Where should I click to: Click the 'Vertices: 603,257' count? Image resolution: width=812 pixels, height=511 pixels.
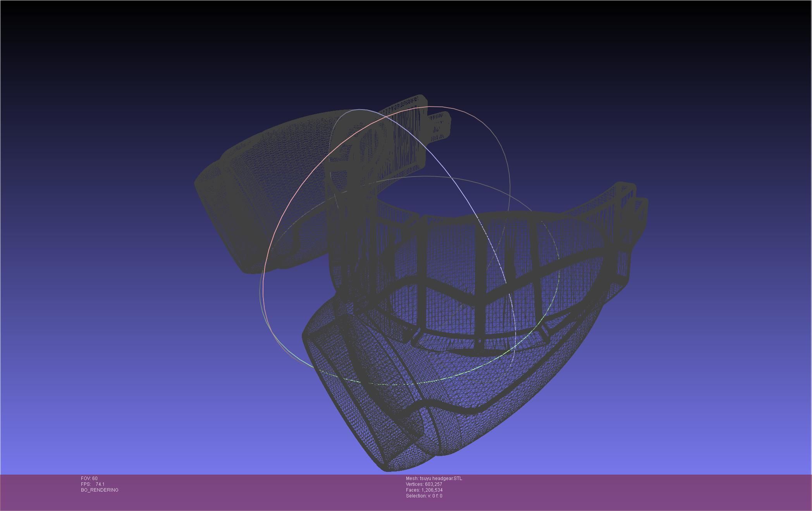click(424, 484)
